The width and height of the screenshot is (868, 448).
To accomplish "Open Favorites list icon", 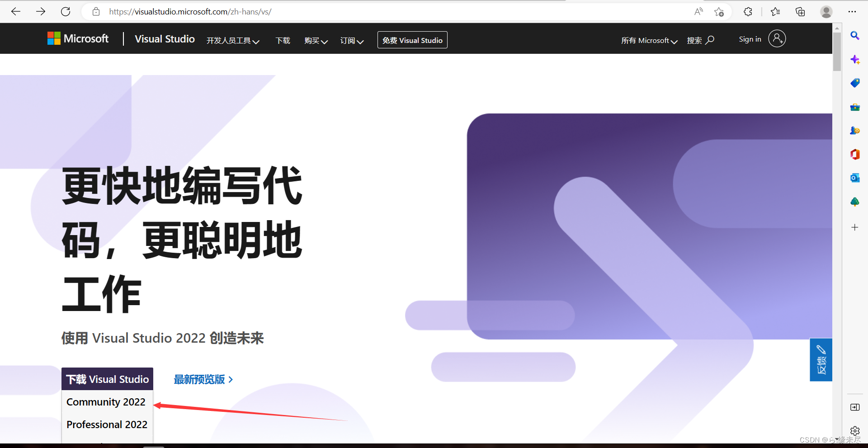I will pos(775,12).
